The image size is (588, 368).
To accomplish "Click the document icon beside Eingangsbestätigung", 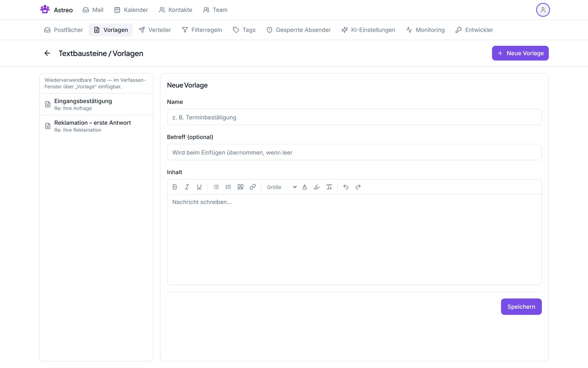I will 48,104.
